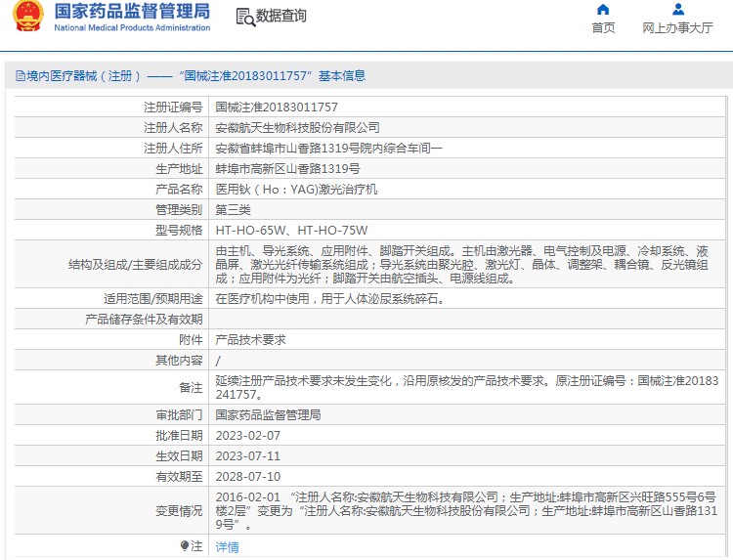
Task: Click 结构及组成/主要组成成分 label
Action: click(x=135, y=265)
